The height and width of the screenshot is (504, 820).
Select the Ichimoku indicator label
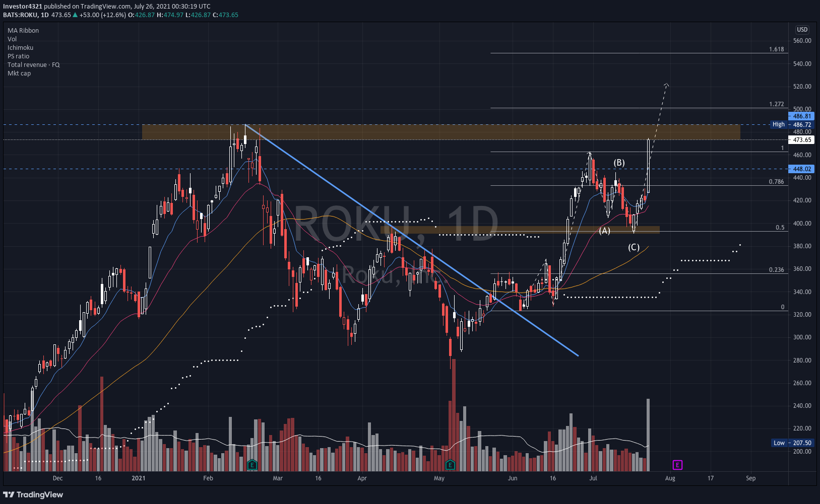point(21,48)
